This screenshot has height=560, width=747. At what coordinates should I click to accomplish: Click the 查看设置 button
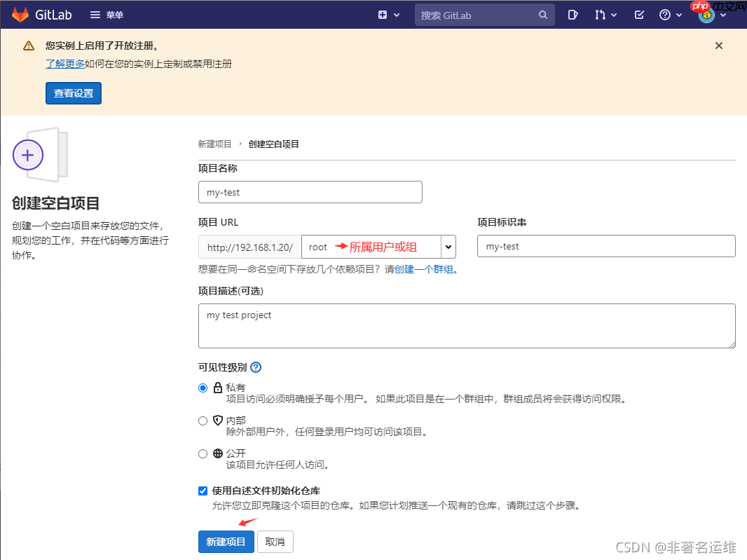73,93
